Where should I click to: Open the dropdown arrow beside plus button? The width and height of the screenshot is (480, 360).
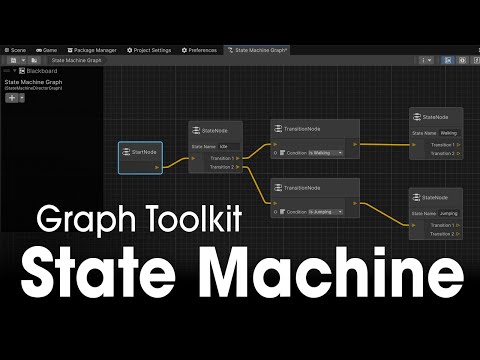pyautogui.click(x=22, y=98)
